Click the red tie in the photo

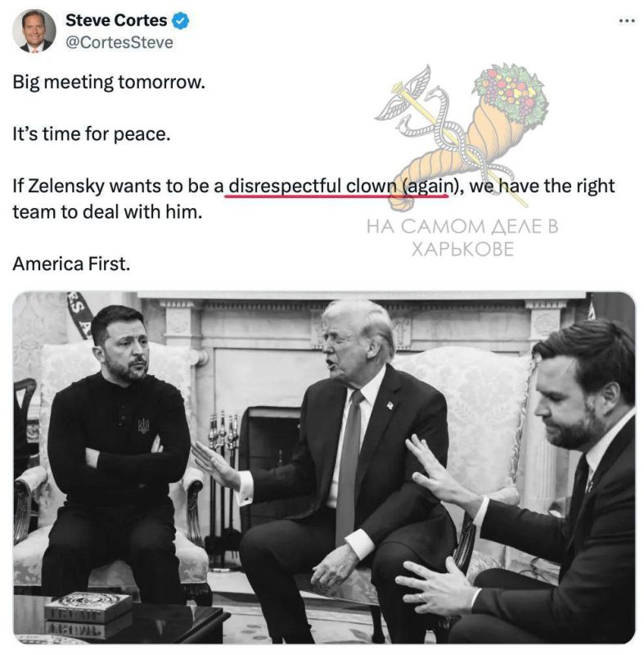click(x=349, y=463)
